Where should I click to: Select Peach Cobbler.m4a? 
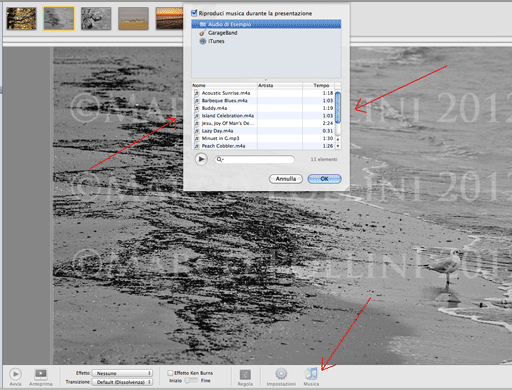(x=263, y=146)
